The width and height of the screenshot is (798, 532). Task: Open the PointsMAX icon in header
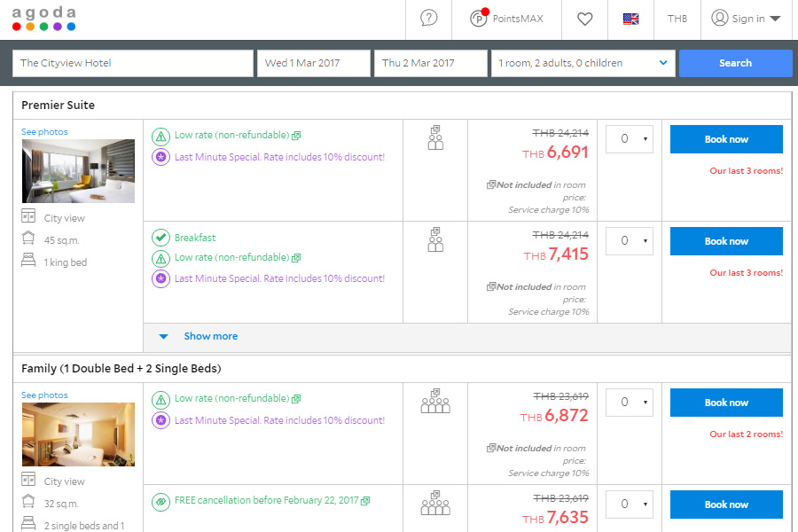pyautogui.click(x=479, y=19)
